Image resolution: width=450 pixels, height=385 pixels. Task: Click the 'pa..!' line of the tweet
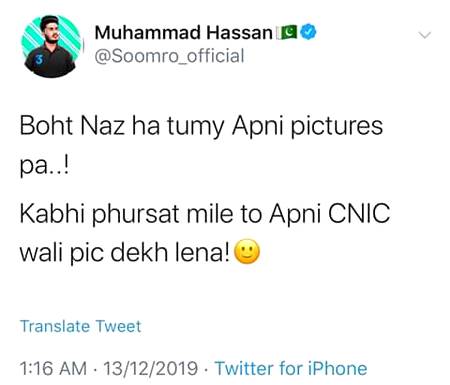pos(44,167)
